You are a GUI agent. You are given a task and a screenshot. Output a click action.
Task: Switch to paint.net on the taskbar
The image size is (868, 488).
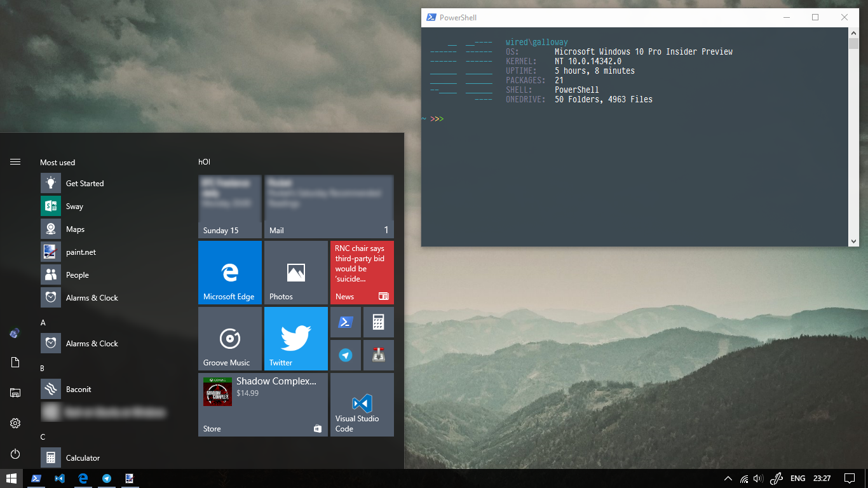coord(130,478)
